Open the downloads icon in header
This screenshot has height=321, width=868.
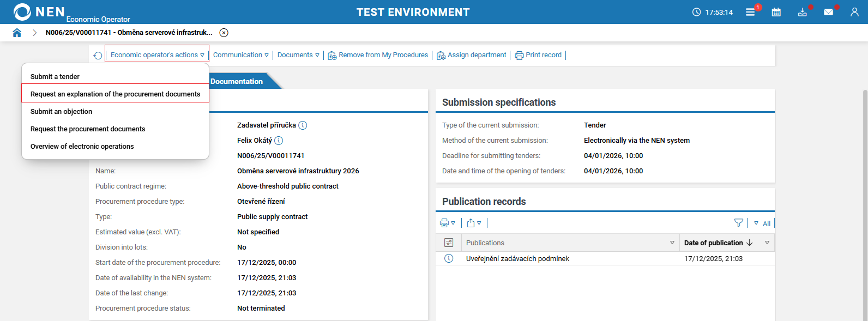click(x=802, y=12)
